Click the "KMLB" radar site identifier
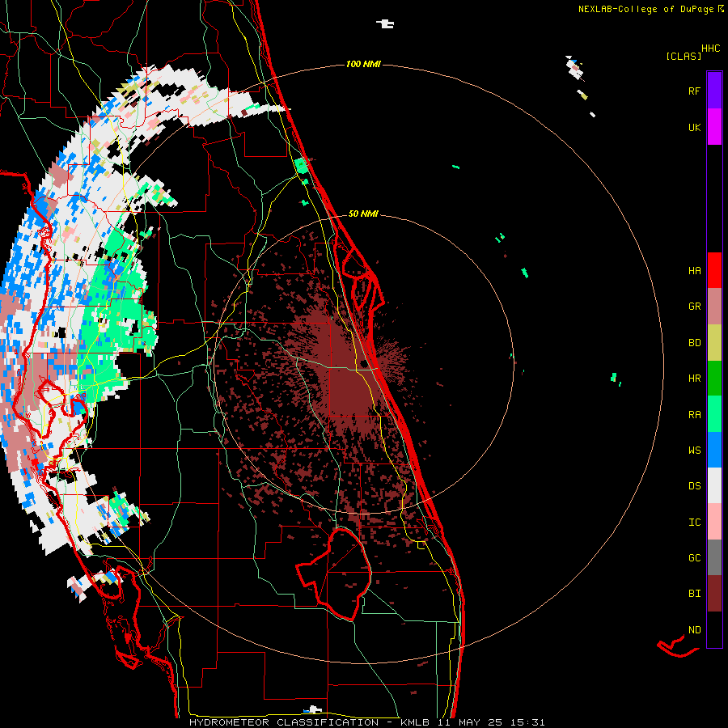728x728 pixels. [414, 722]
